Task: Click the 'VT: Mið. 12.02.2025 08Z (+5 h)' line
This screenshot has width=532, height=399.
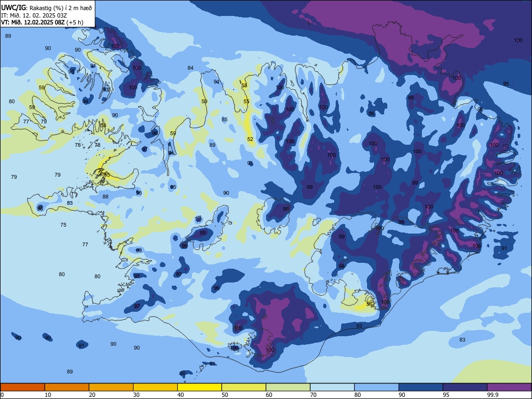Action: (x=41, y=22)
